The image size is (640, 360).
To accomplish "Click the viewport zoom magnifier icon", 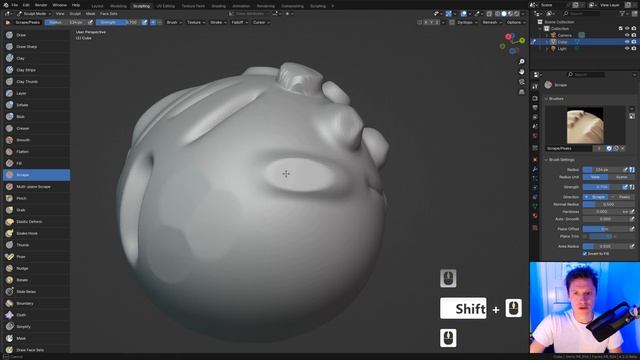I will pyautogui.click(x=522, y=62).
